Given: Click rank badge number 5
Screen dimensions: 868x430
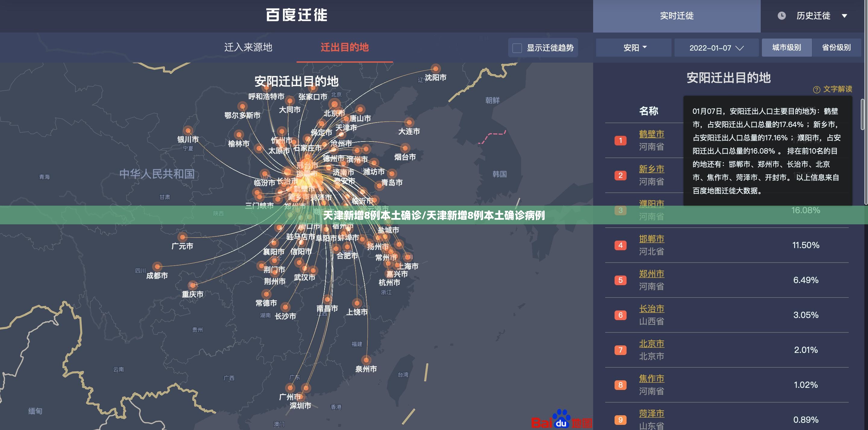Looking at the screenshot, I should 620,280.
